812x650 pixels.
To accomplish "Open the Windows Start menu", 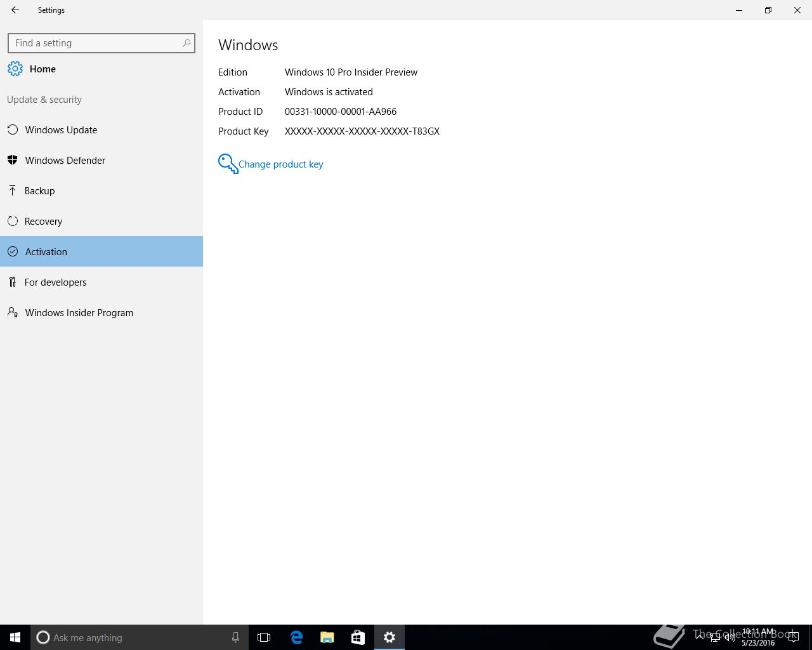I will click(15, 637).
